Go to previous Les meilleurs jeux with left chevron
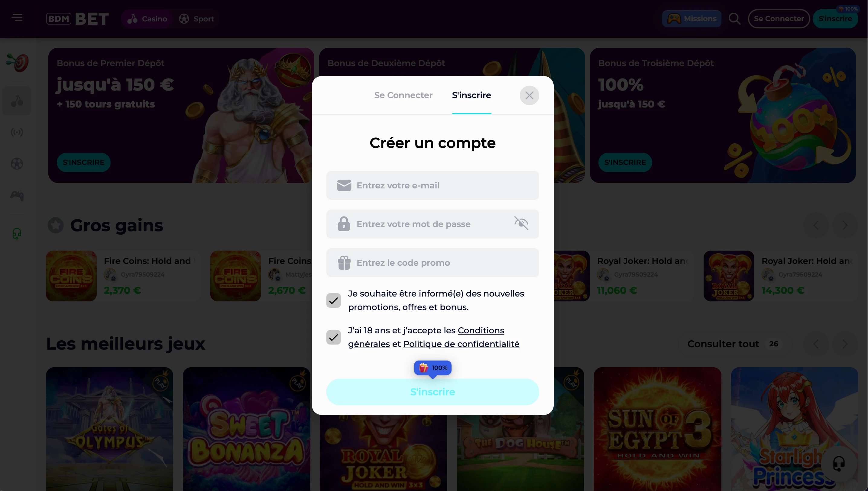The width and height of the screenshot is (868, 491). tap(816, 344)
